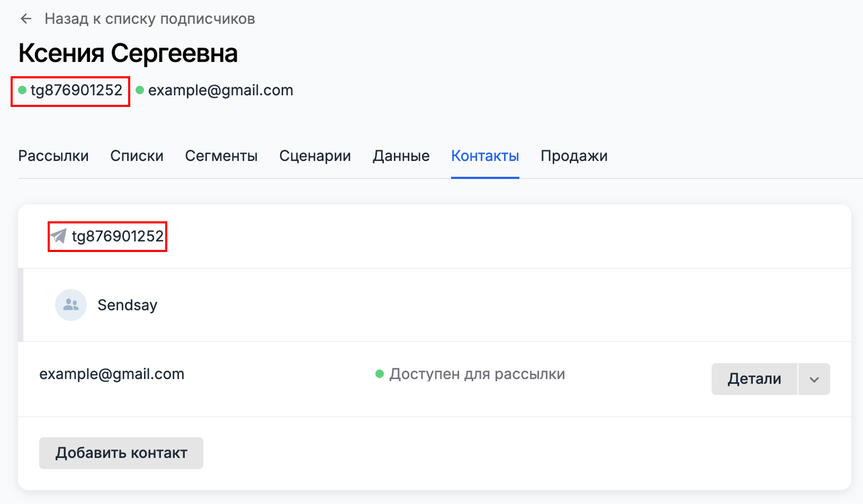Open the dropdown chevron next to Детали

[813, 379]
